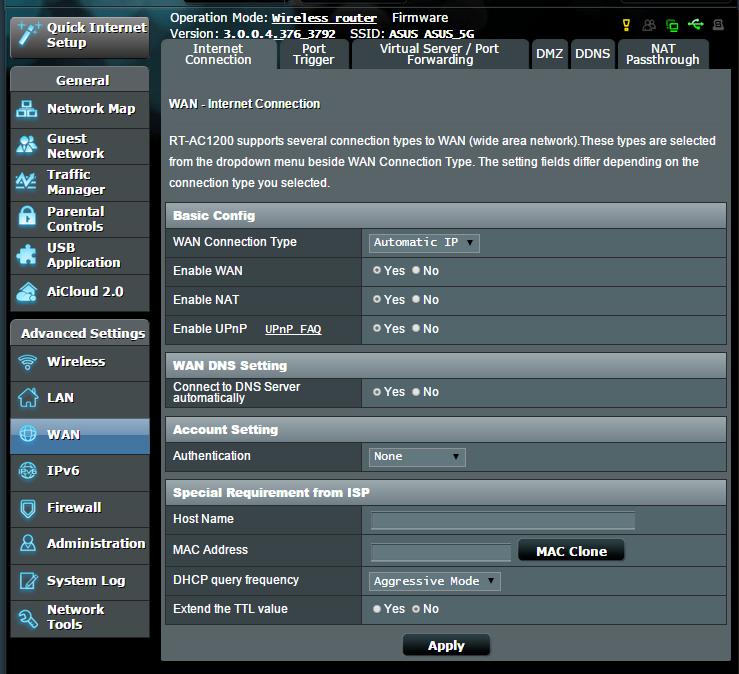Select Yes for Enable WAN
Screen dimensions: 739x674
click(x=377, y=271)
